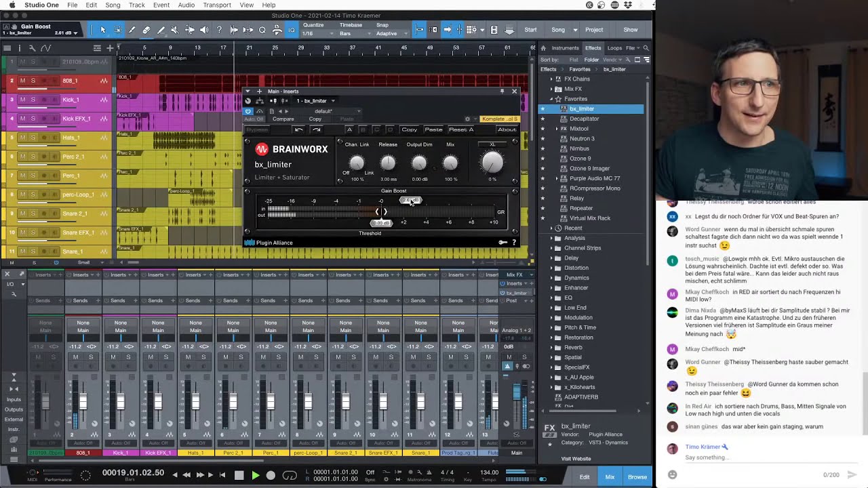The height and width of the screenshot is (488, 868).
Task: Select Decapitator in Favorites list
Action: pyautogui.click(x=584, y=119)
